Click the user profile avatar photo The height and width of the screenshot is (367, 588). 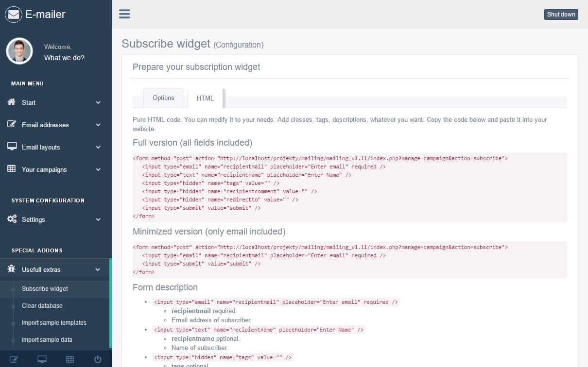click(19, 51)
